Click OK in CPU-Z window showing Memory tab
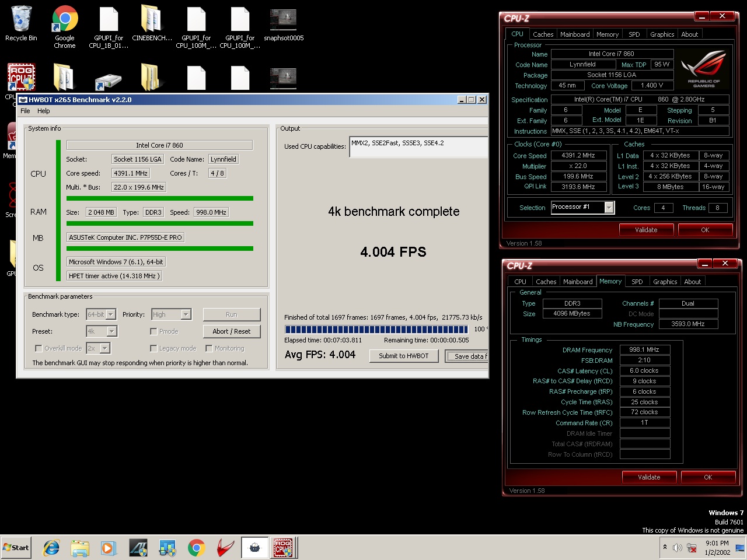 [x=708, y=477]
